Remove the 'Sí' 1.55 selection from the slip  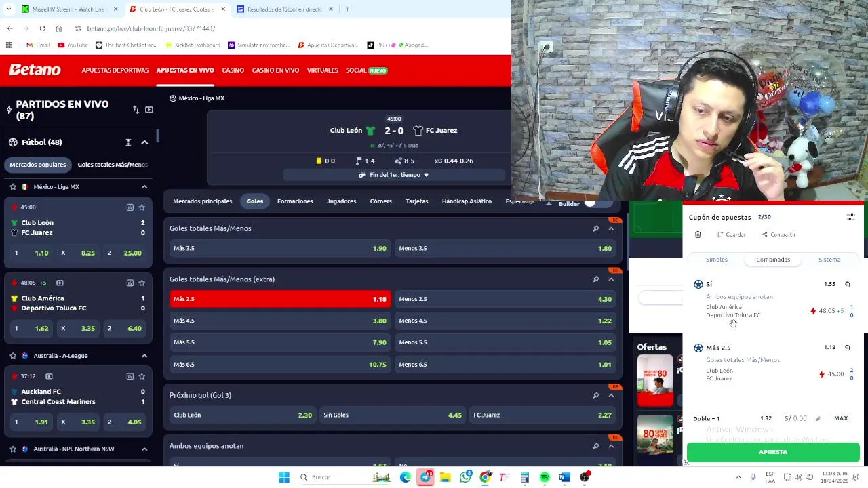pos(847,284)
